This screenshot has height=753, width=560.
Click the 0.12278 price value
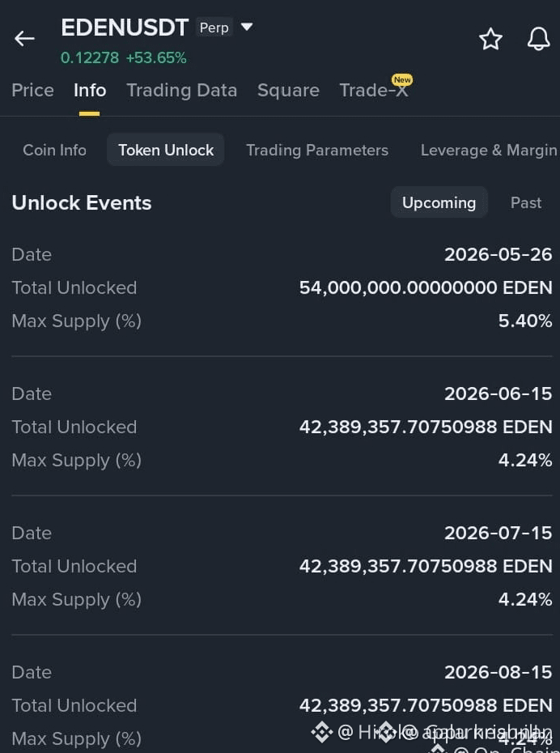click(x=90, y=58)
